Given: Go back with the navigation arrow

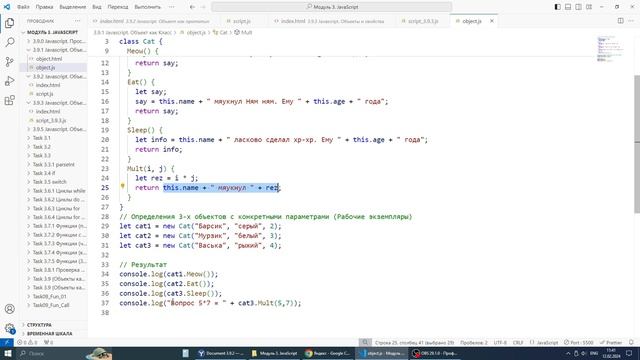Looking at the screenshot, I should click(192, 7).
